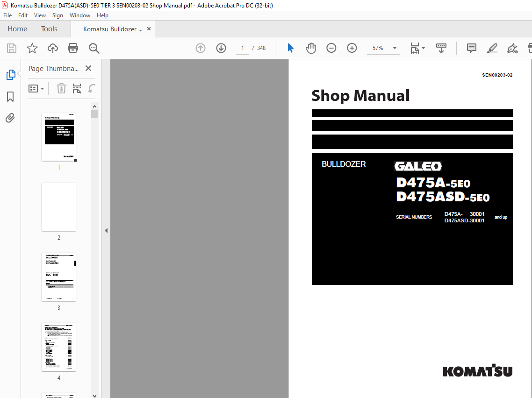Go to the next page arrow
This screenshot has height=398, width=532.
pos(221,48)
